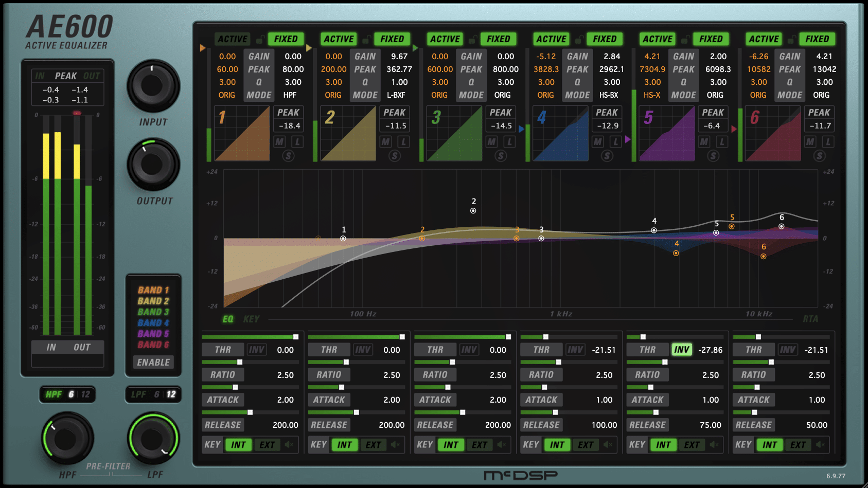Switch band 4 key source to EXT
Screen dimensions: 868x488
pos(586,445)
